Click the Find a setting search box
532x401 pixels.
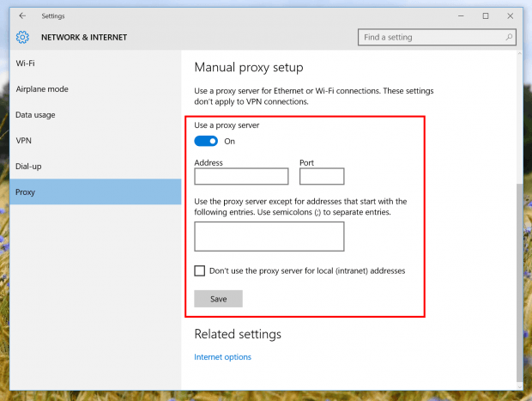click(437, 37)
